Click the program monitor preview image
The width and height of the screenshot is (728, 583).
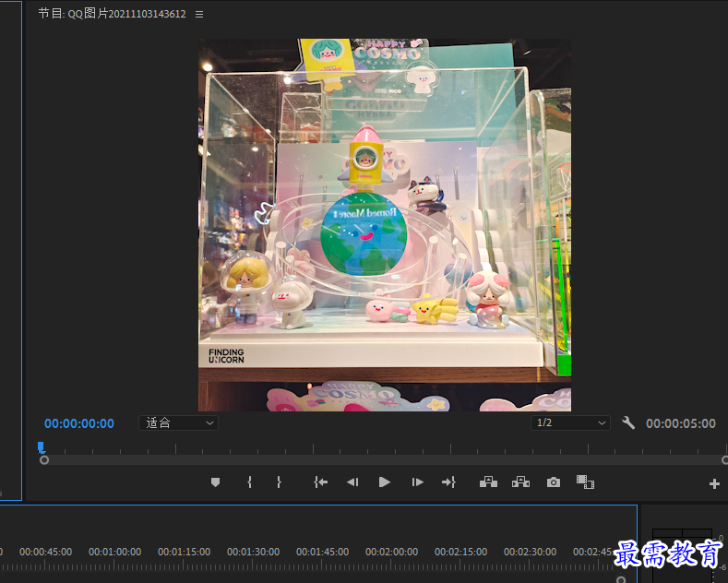point(385,225)
